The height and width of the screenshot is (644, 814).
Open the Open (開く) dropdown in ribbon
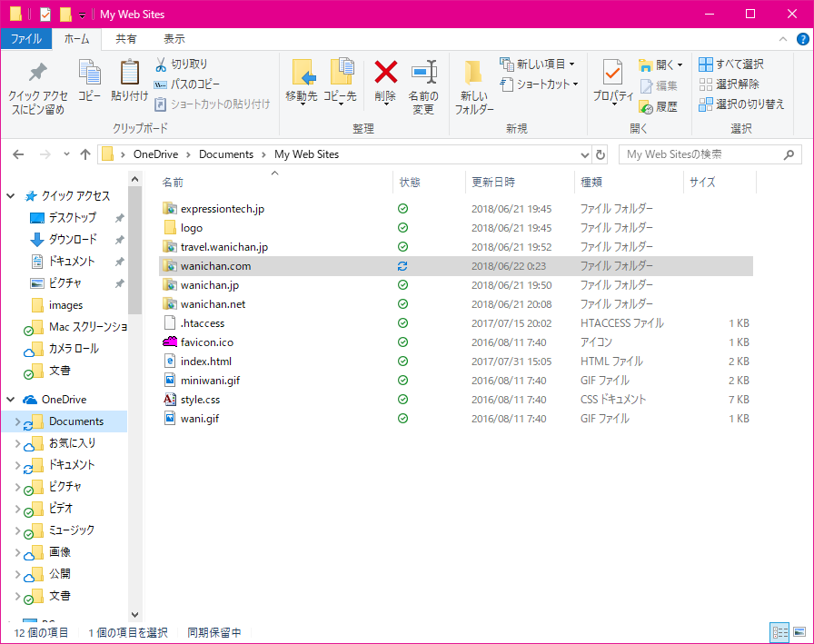[x=660, y=64]
